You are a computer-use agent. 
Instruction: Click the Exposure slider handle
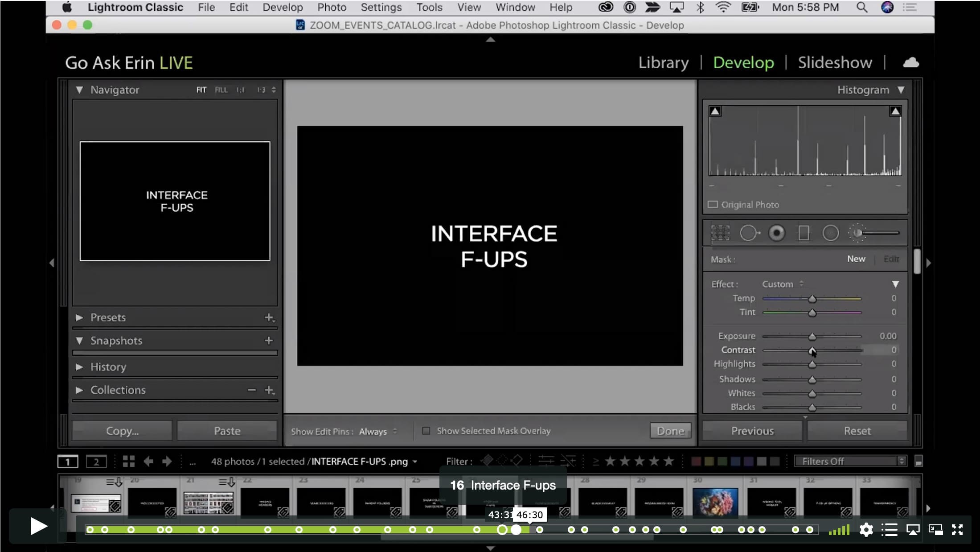[x=812, y=336]
